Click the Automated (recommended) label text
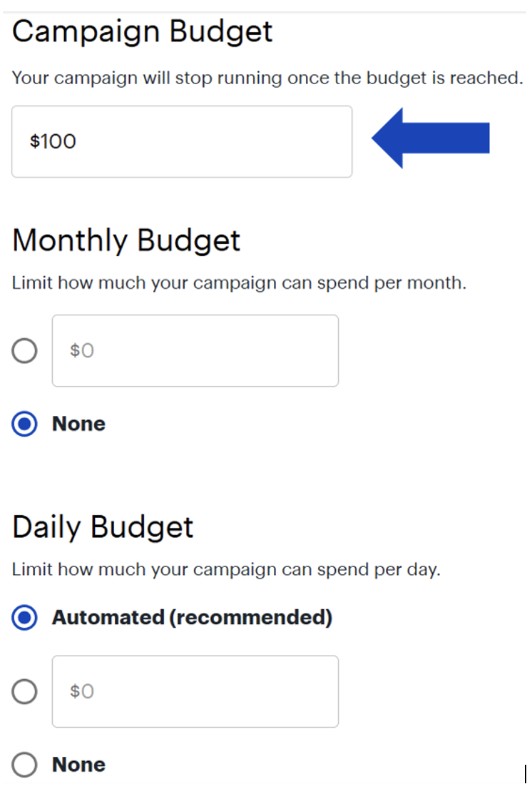The image size is (532, 789). point(192,618)
